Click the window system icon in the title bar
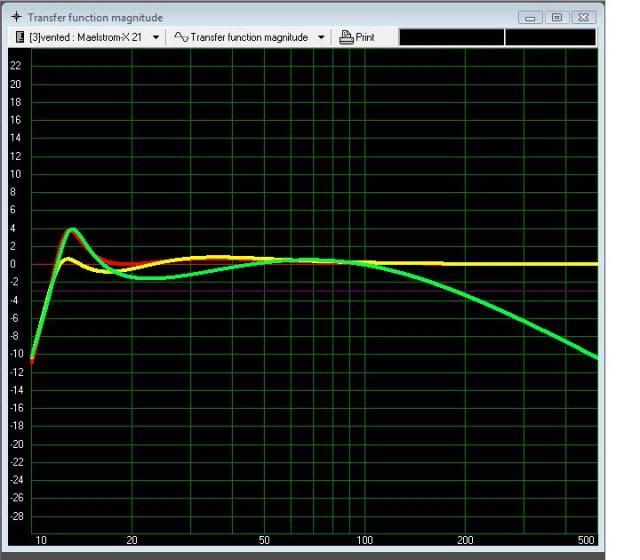Image resolution: width=640 pixels, height=560 pixels. 16,17
